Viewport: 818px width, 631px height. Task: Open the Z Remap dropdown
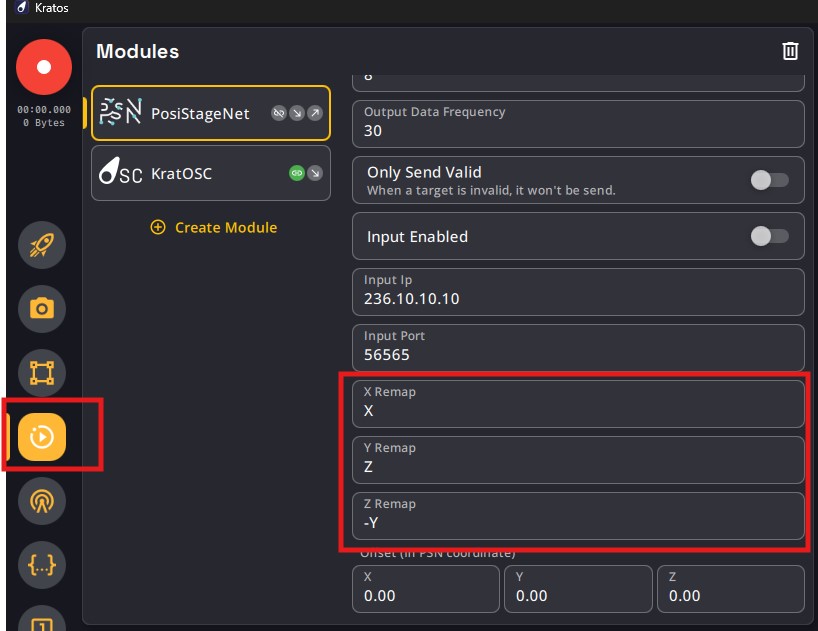tap(578, 516)
